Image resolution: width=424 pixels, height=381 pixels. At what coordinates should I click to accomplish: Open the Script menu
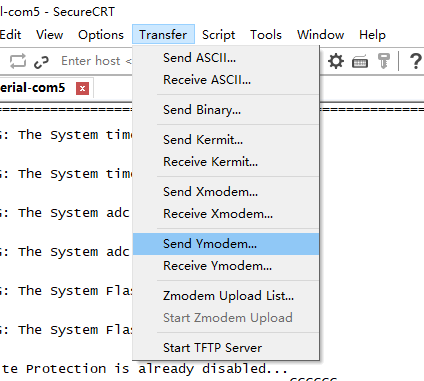pos(218,35)
